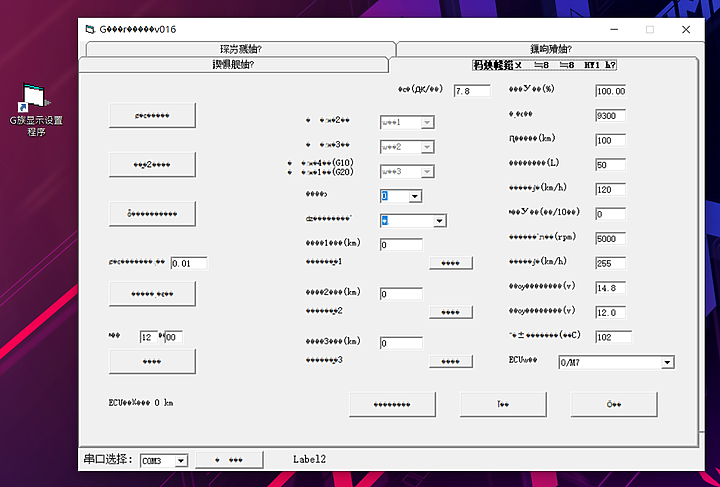Click the minute field showing 00
The height and width of the screenshot is (487, 720).
click(x=174, y=337)
